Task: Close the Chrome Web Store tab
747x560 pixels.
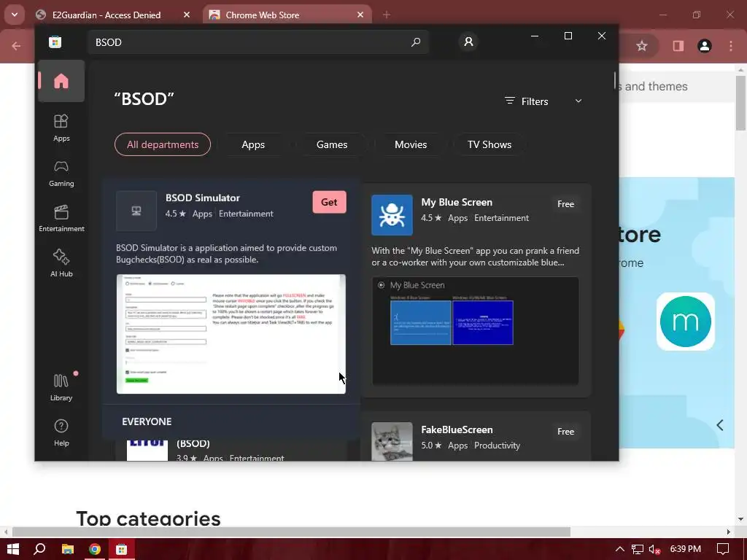Action: coord(360,15)
